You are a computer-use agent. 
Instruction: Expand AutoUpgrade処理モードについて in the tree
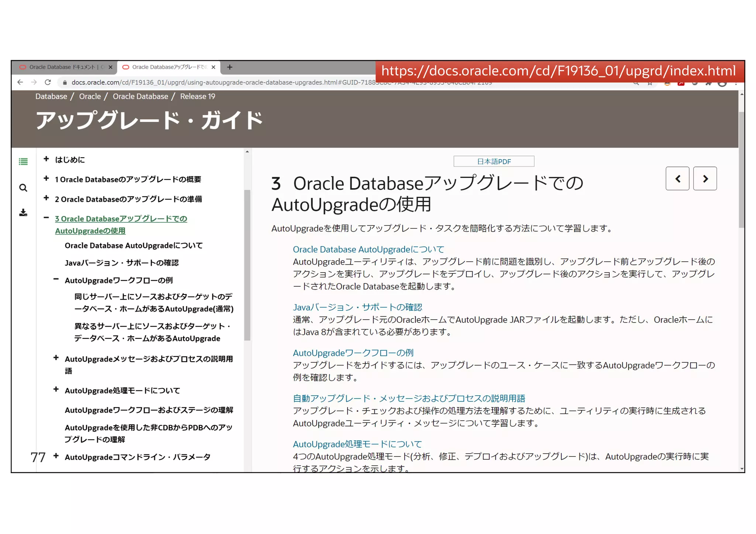tap(56, 389)
